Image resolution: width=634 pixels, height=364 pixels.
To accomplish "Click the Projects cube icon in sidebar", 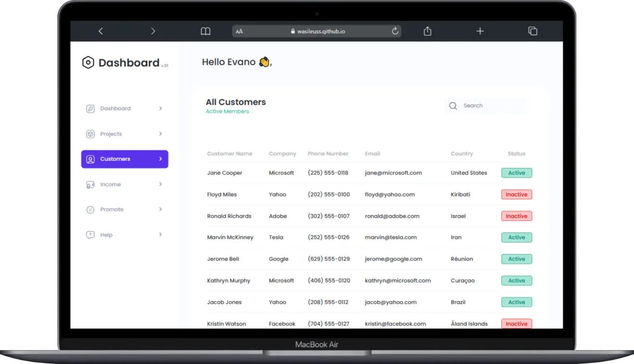I will pyautogui.click(x=90, y=134).
